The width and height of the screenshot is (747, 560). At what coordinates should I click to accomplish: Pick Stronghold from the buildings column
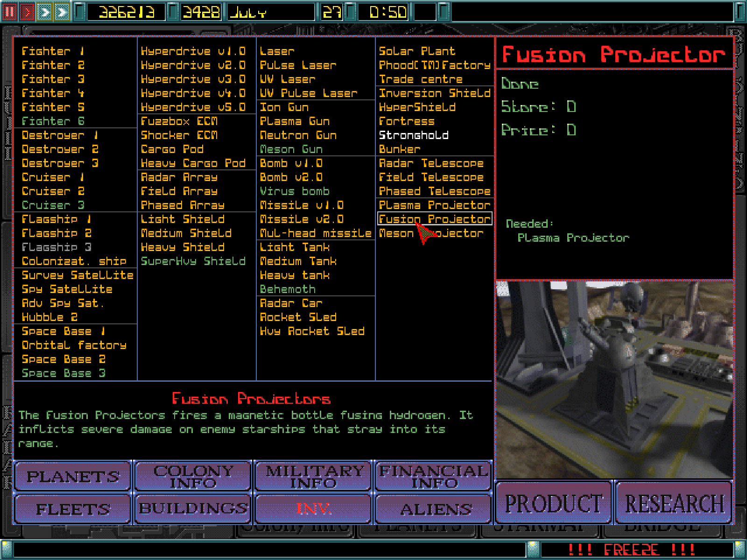tap(414, 135)
